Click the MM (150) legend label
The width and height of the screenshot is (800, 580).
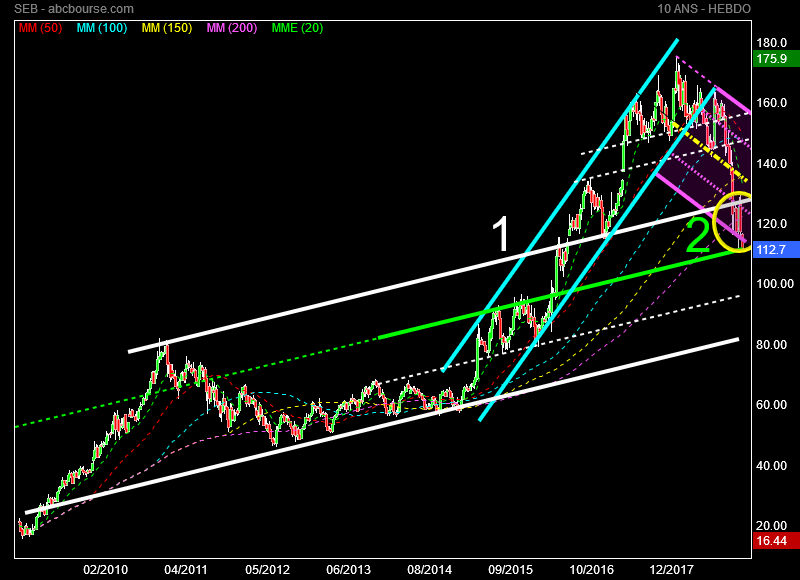click(x=167, y=28)
